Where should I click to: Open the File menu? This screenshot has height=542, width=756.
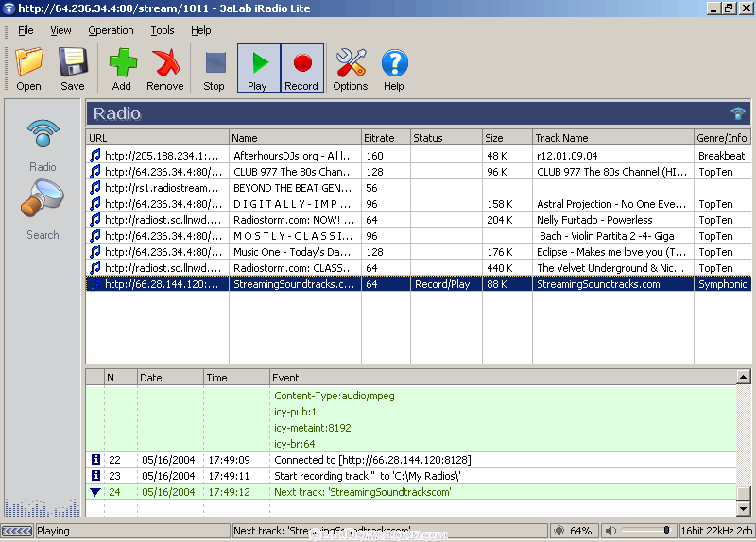coord(26,30)
